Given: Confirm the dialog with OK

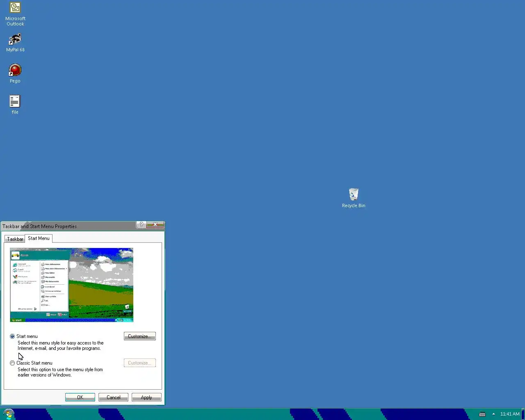Looking at the screenshot, I should pyautogui.click(x=80, y=397).
